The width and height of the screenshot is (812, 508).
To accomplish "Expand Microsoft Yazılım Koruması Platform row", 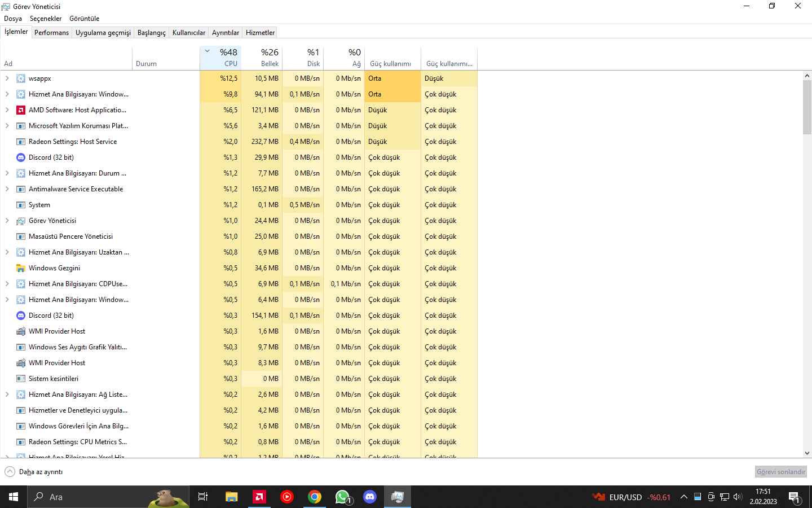I will pyautogui.click(x=7, y=126).
